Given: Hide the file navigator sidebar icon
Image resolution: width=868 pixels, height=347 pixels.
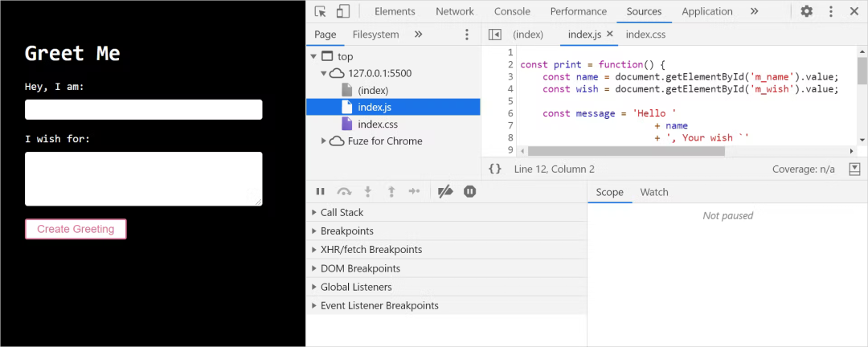Looking at the screenshot, I should point(495,35).
